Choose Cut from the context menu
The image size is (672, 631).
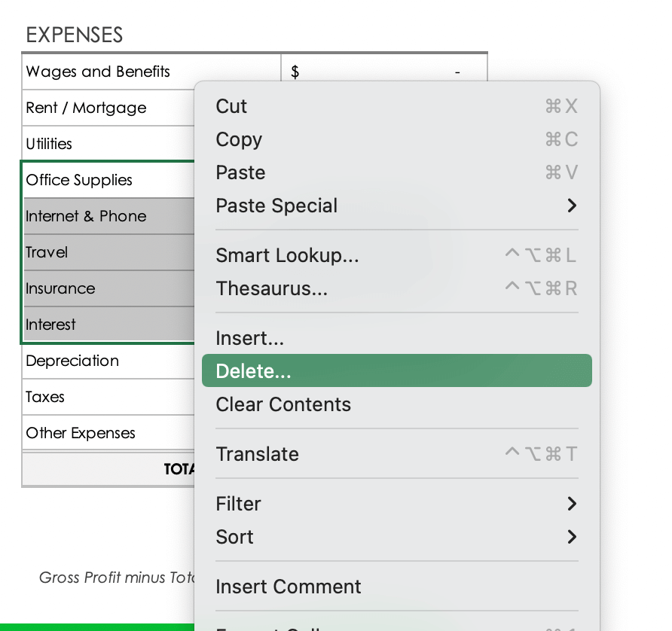point(231,106)
